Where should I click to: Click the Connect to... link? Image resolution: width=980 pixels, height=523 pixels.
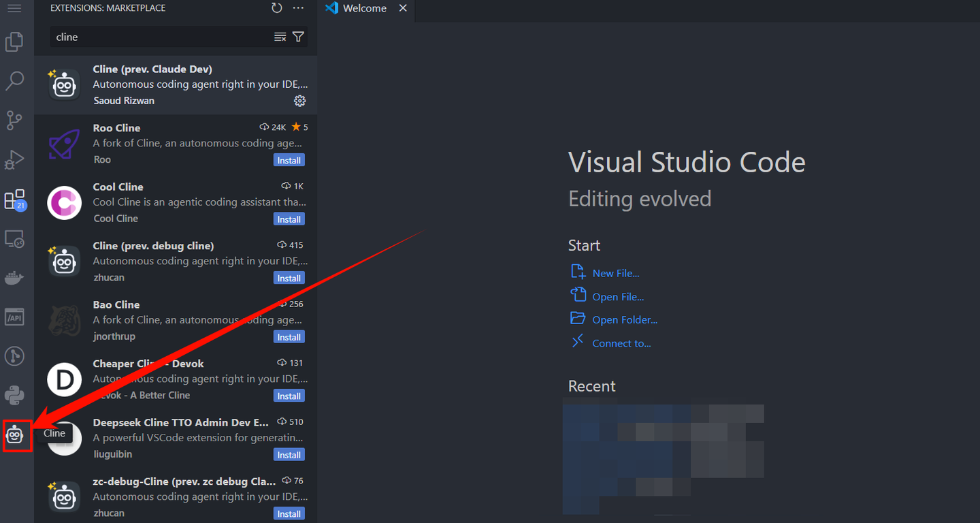pos(621,343)
